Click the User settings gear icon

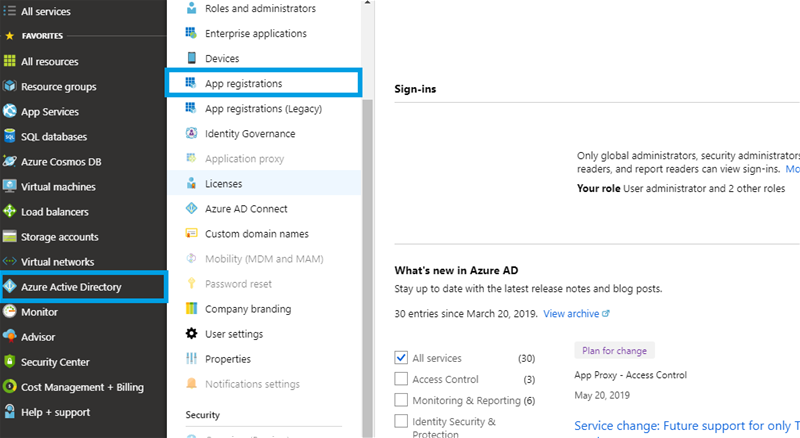(x=191, y=334)
